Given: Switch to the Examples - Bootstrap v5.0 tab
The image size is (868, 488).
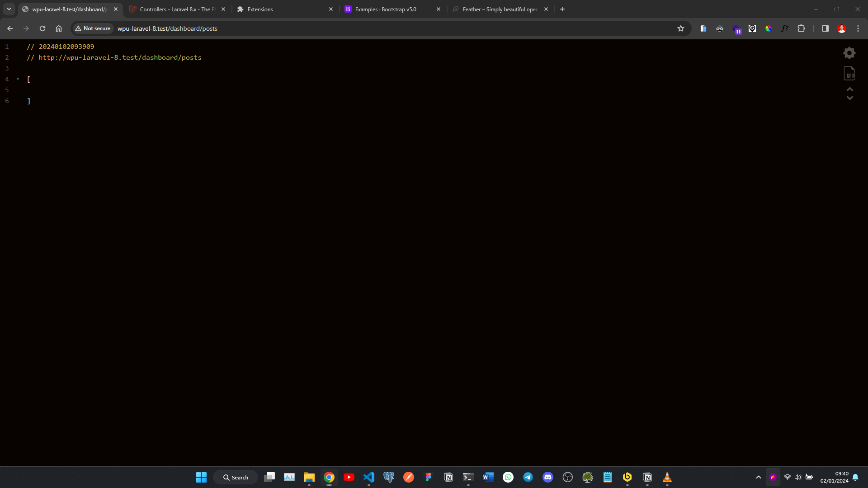Looking at the screenshot, I should (x=387, y=9).
